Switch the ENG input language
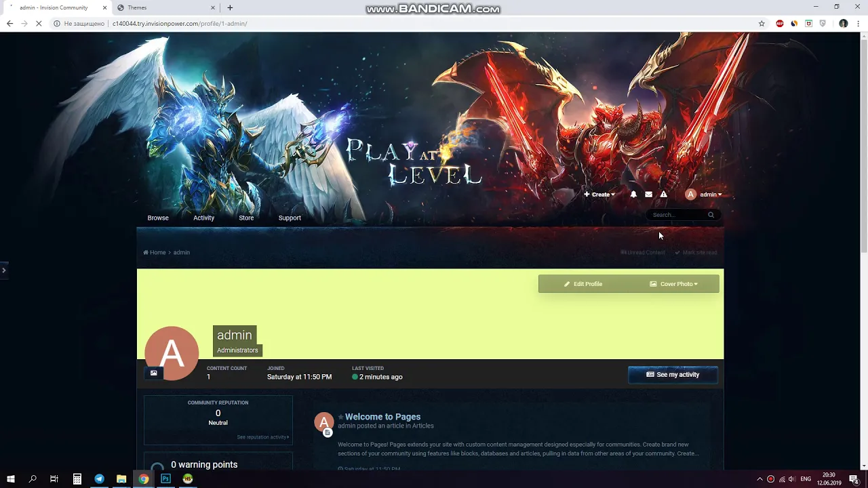Viewport: 868px width, 488px height. [x=806, y=479]
